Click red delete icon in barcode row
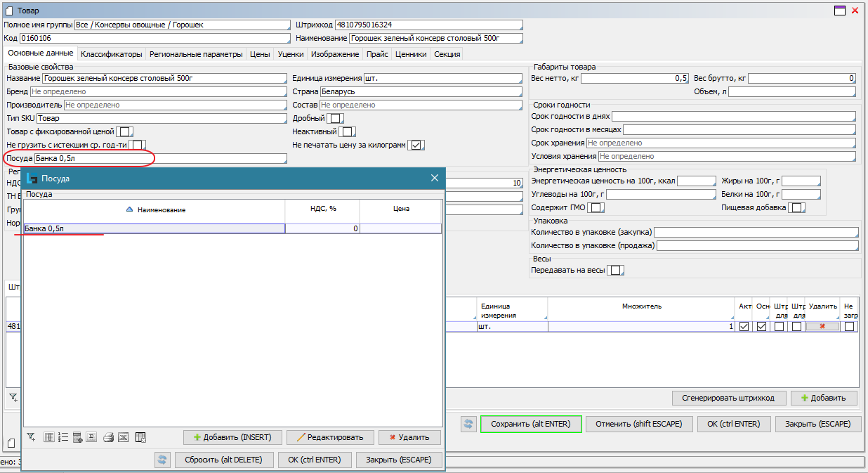The width and height of the screenshot is (868, 473). [822, 327]
